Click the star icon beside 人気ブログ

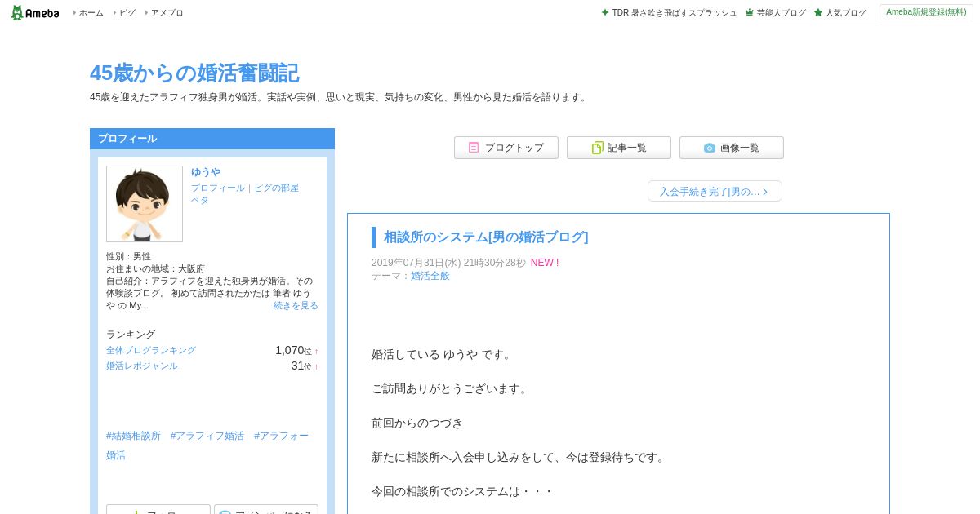pyautogui.click(x=818, y=12)
